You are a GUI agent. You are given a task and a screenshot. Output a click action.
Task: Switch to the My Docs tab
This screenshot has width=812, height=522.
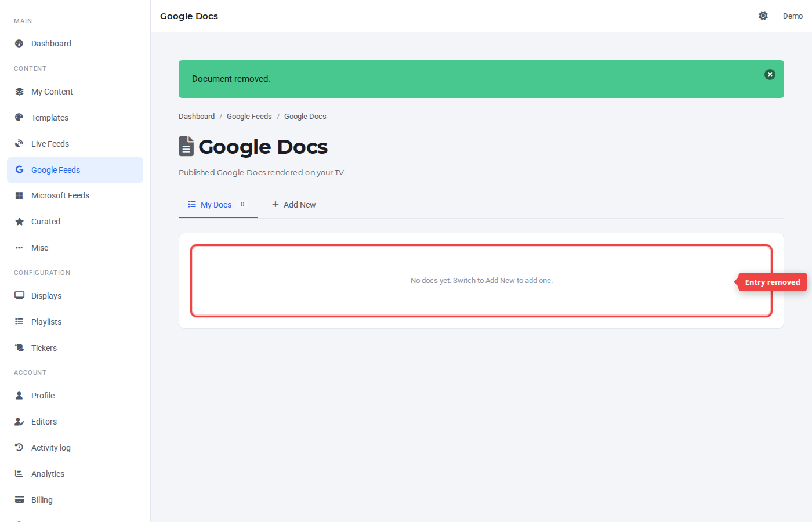tap(218, 205)
